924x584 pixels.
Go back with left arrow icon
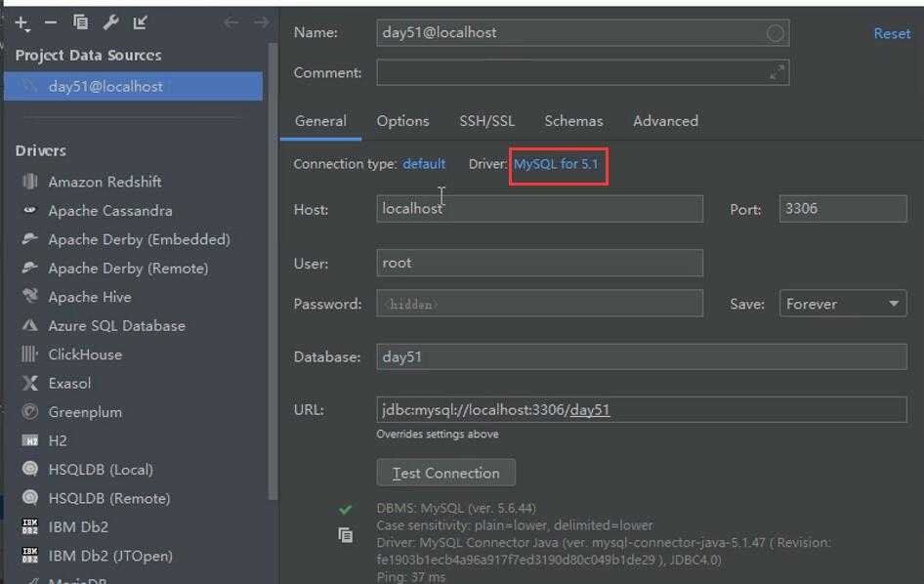pos(231,22)
